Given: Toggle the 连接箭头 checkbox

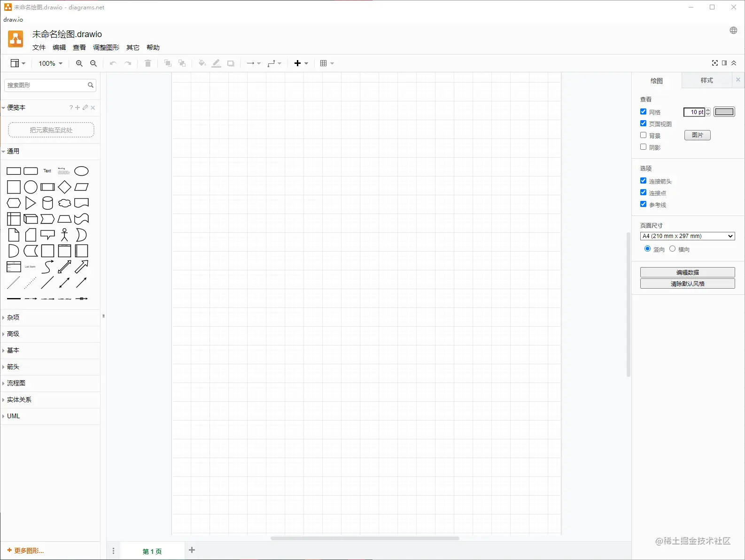Looking at the screenshot, I should (644, 181).
